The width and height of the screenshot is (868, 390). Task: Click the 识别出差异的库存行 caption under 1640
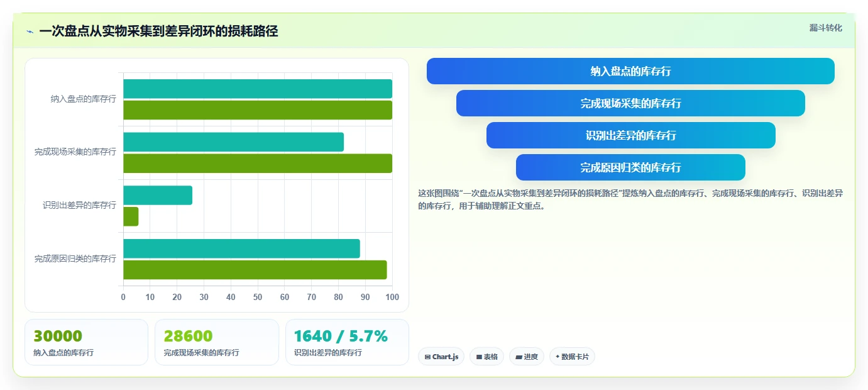(x=328, y=353)
